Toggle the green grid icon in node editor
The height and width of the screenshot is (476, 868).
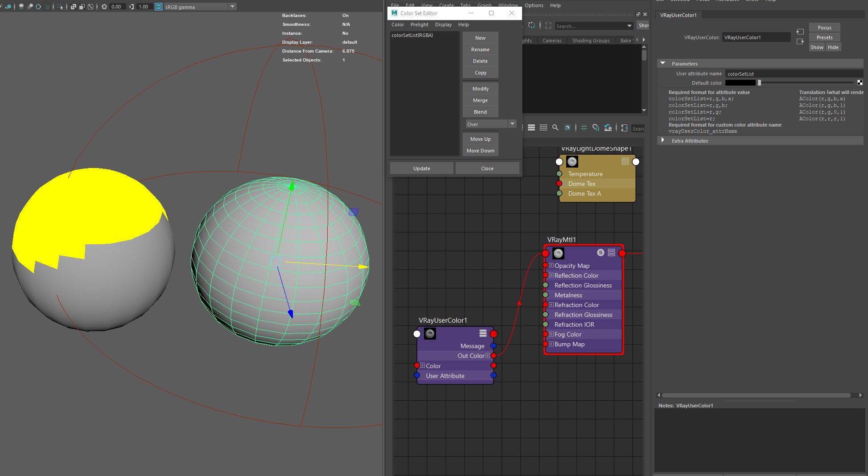[584, 127]
